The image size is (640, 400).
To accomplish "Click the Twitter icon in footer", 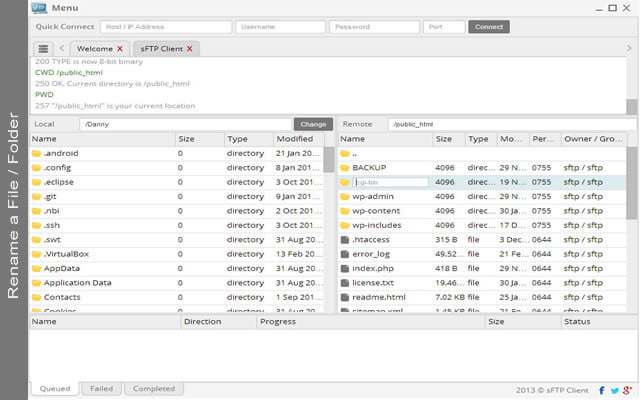I will (x=614, y=389).
